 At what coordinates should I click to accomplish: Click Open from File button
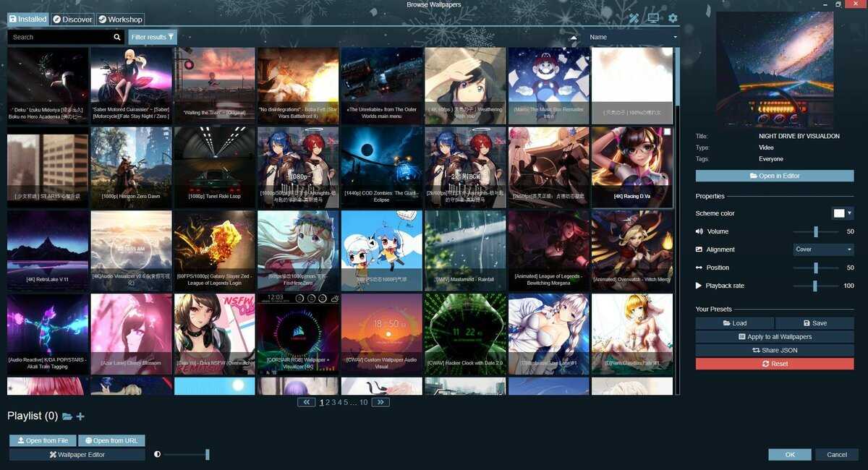coord(42,440)
